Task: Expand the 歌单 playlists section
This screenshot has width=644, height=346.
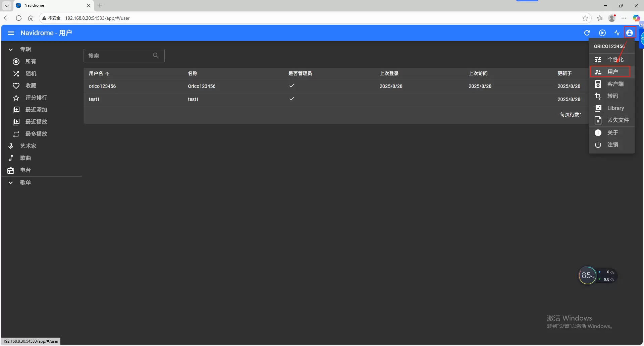Action: pos(11,183)
